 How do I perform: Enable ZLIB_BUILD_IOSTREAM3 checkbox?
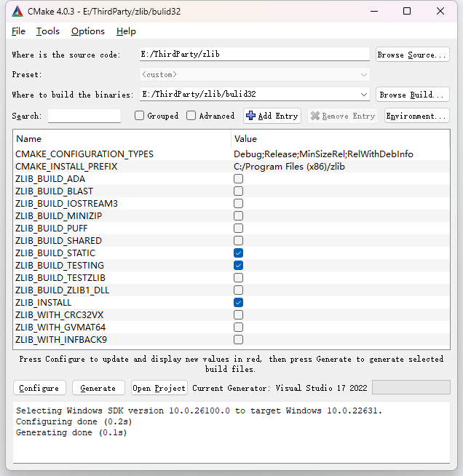(238, 204)
